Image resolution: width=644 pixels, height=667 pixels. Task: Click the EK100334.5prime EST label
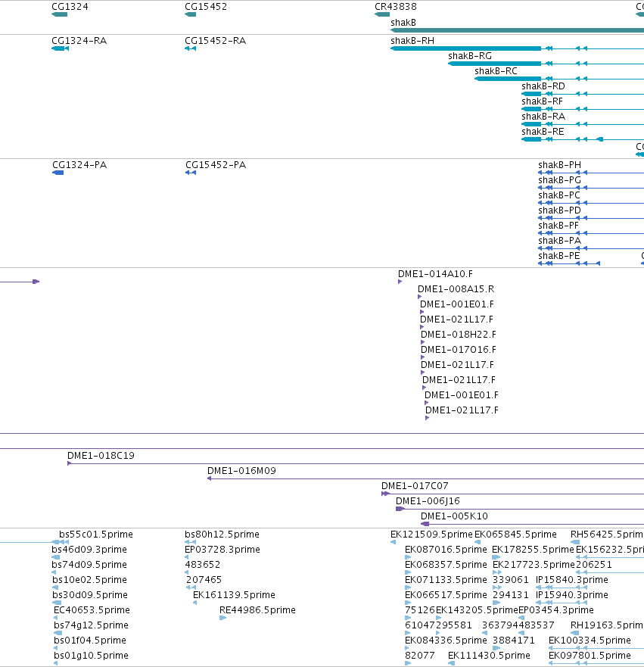(x=590, y=641)
